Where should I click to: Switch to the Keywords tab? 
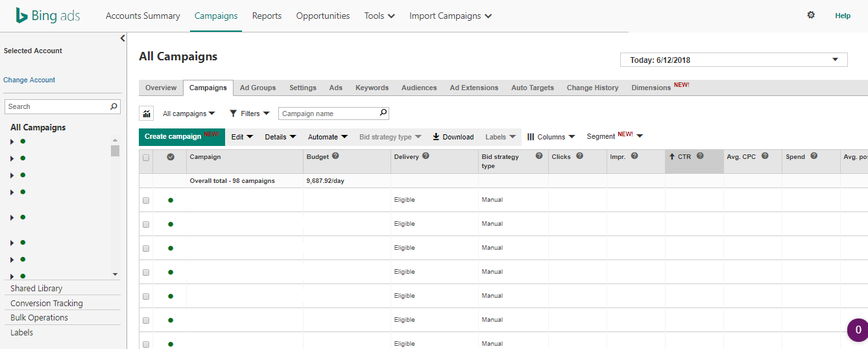pos(372,88)
